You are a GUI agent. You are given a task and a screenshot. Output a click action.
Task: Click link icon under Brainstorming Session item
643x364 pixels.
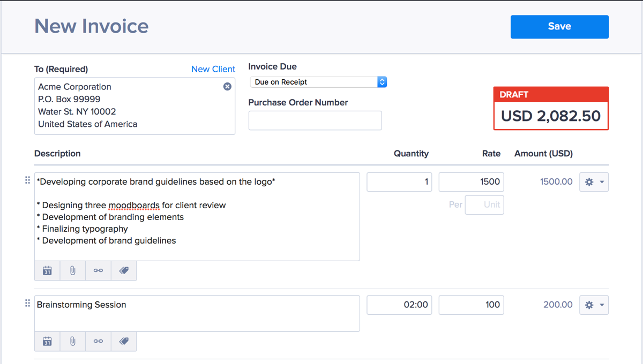coord(98,341)
